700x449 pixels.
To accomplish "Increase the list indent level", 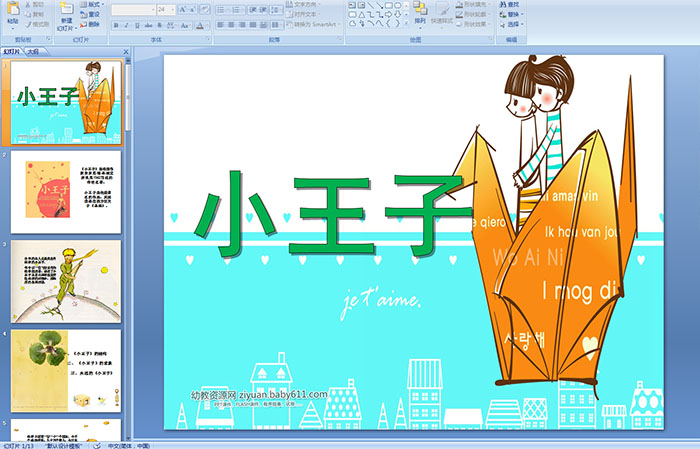I will pyautogui.click(x=263, y=9).
